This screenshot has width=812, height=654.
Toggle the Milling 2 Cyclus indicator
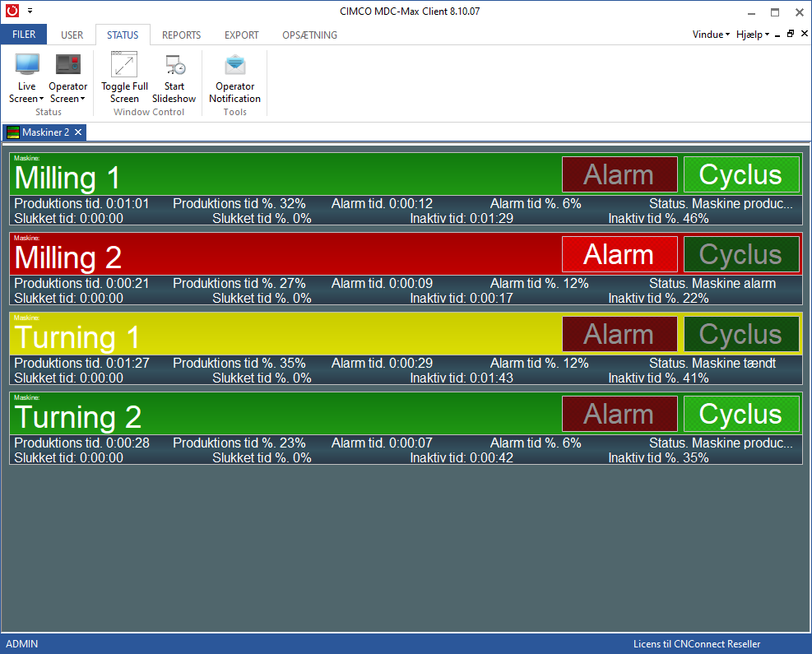[x=740, y=254]
